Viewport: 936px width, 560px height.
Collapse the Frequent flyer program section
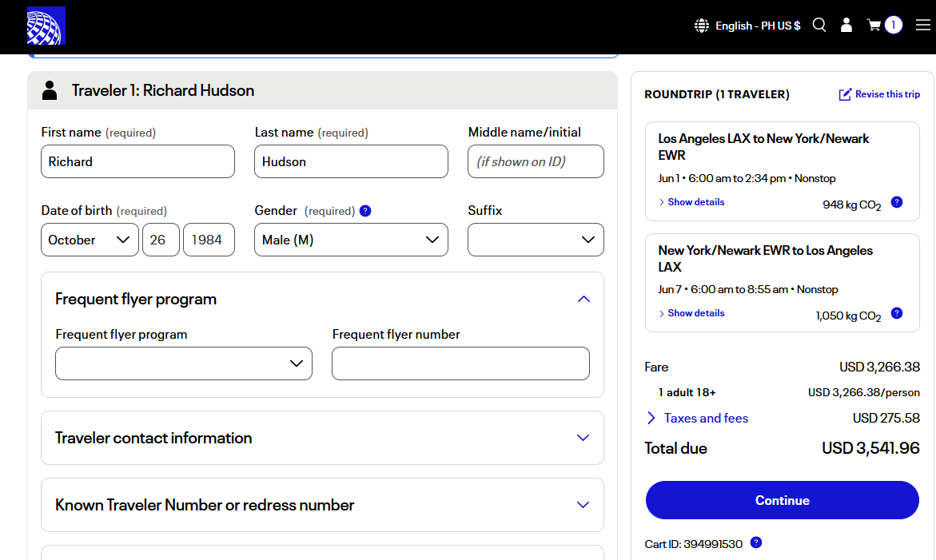pos(584,299)
